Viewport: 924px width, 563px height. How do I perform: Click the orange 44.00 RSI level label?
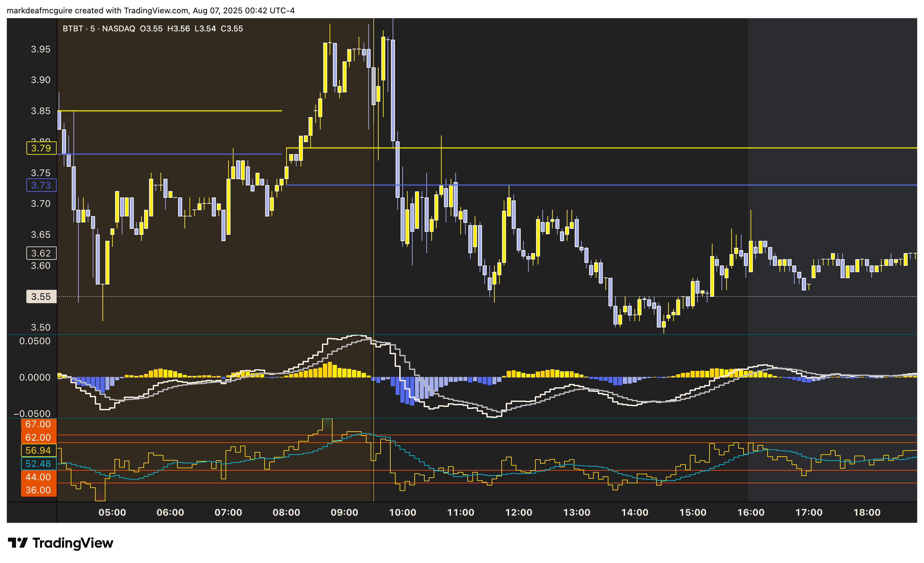coord(38,477)
